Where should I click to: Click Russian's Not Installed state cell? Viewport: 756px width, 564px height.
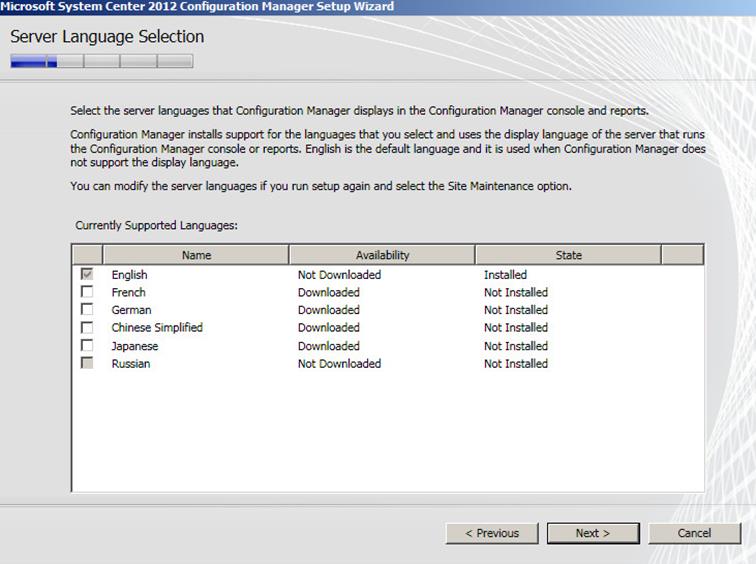click(516, 363)
